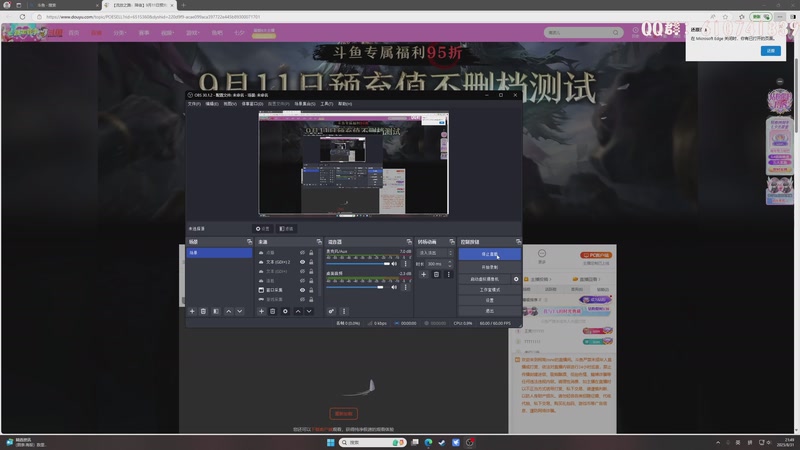This screenshot has height=450, width=800.
Task: Open virtual camera settings gear icon
Action: point(516,279)
